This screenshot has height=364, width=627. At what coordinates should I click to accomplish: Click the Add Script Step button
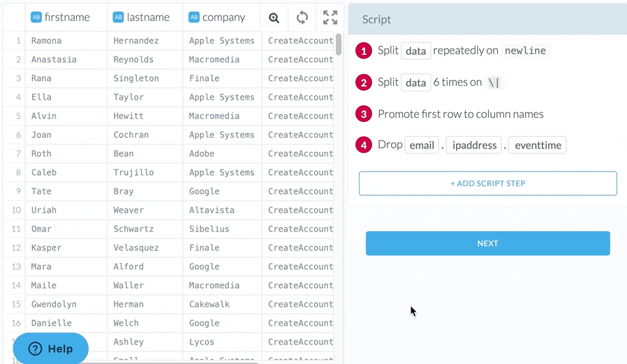pos(487,183)
